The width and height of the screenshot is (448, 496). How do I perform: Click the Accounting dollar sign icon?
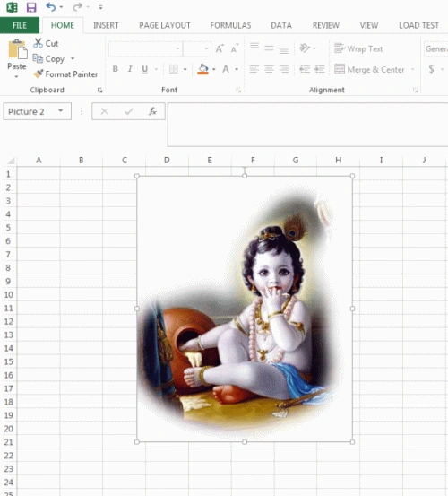click(x=431, y=69)
